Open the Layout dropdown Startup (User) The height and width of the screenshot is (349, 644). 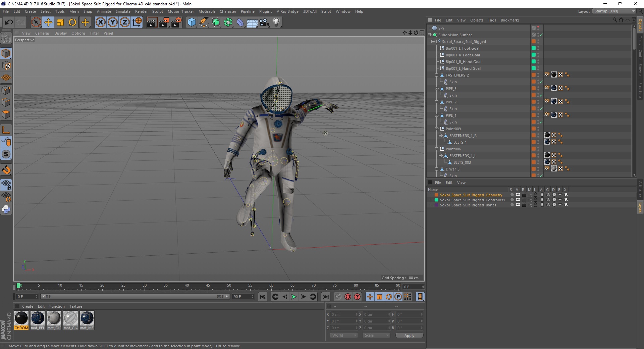pyautogui.click(x=614, y=11)
